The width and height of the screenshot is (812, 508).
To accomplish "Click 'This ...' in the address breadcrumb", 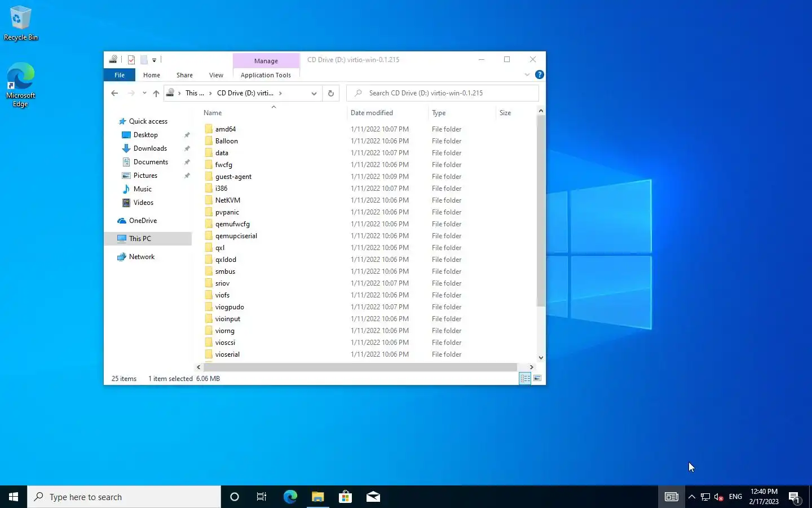I will (x=195, y=93).
